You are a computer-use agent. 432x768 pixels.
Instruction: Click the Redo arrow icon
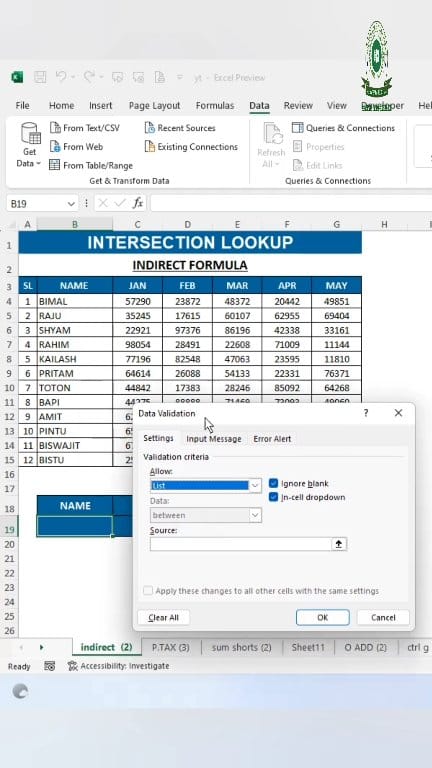[89, 77]
